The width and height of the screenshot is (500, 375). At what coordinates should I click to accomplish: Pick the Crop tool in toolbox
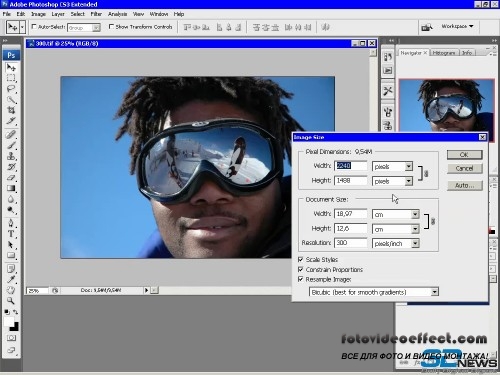tap(11, 110)
